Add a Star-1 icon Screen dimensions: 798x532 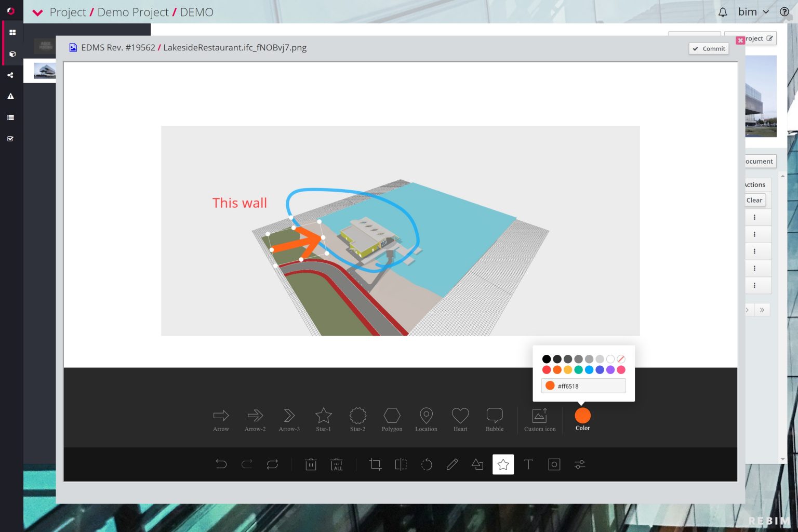pyautogui.click(x=323, y=420)
